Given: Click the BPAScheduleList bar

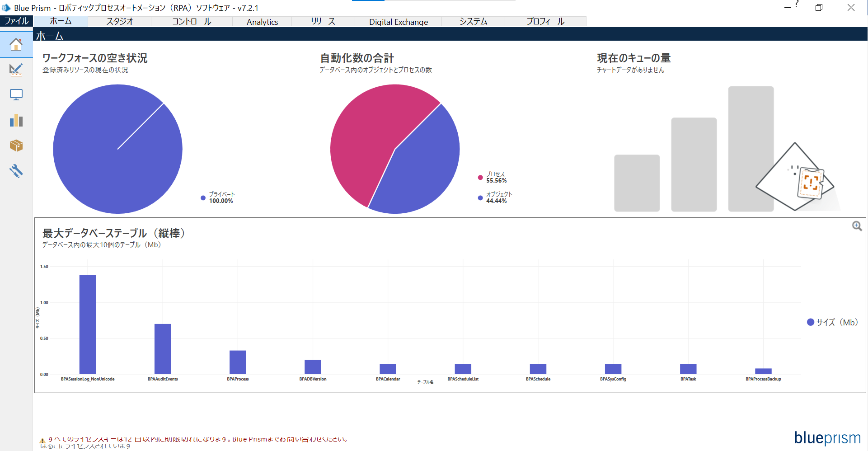Looking at the screenshot, I should [x=463, y=369].
